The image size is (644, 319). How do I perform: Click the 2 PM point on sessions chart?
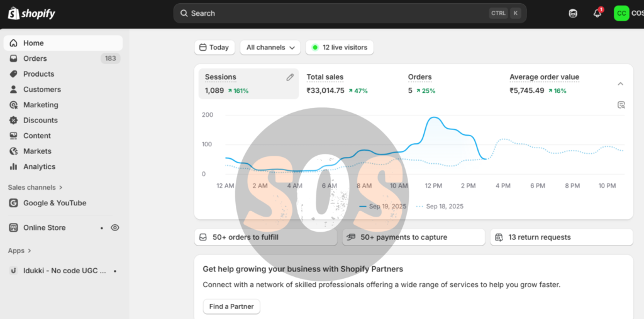coord(468,135)
